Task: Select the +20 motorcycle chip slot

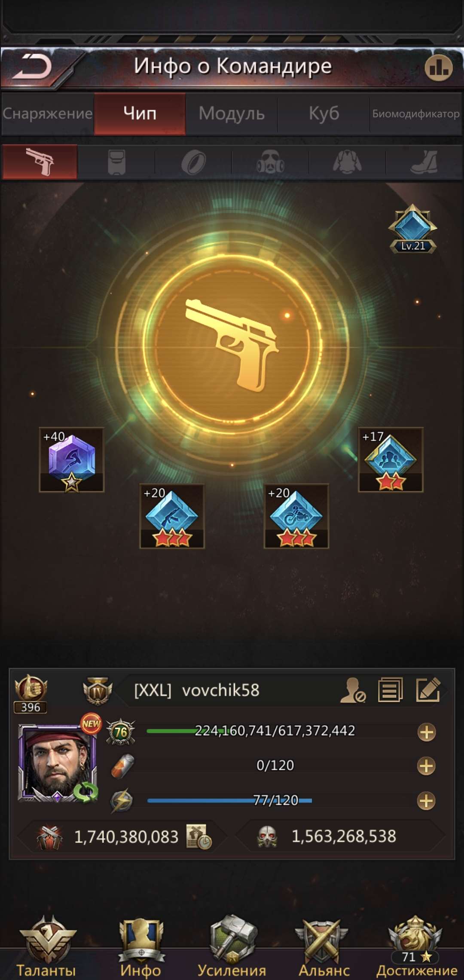Action: coord(296,516)
